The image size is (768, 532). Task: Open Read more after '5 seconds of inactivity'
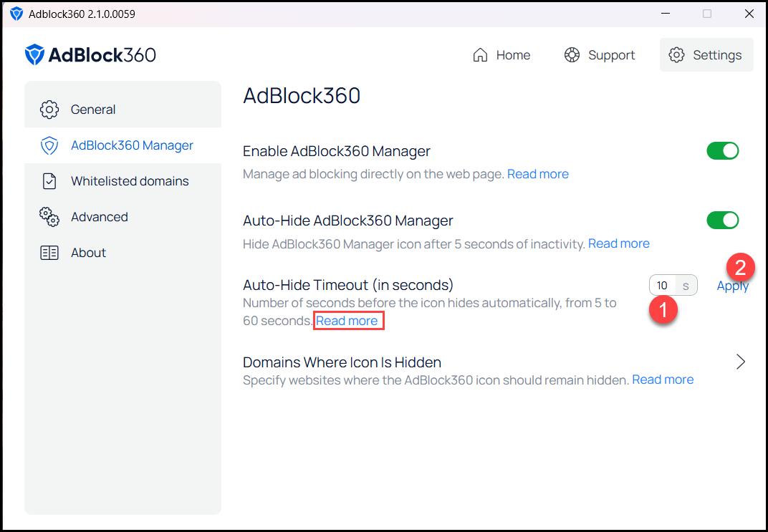(618, 243)
